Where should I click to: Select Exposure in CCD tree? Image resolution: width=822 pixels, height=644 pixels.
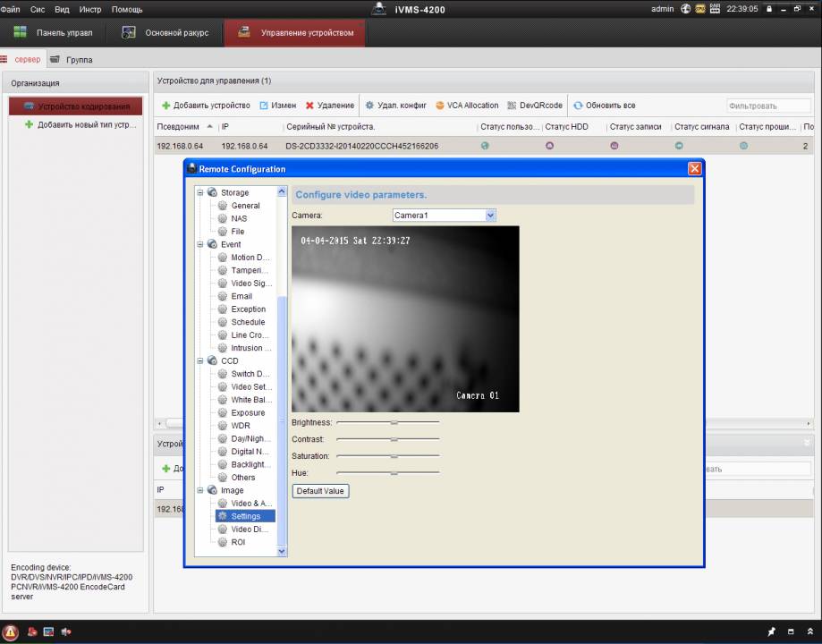248,412
